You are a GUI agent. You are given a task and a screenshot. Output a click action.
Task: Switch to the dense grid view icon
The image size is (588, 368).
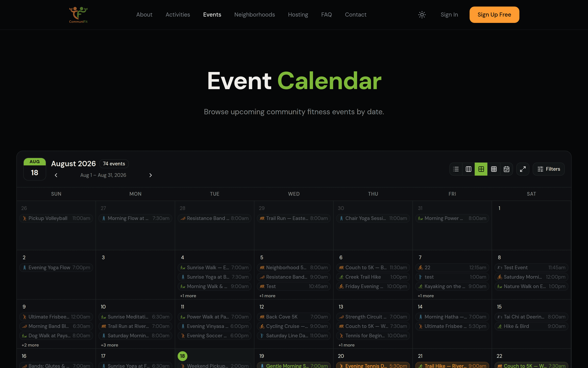tap(494, 169)
